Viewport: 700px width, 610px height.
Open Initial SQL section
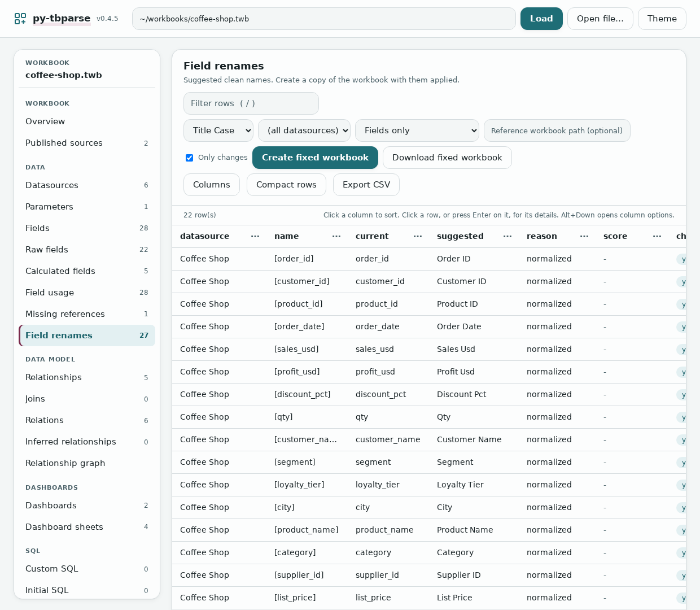[87, 590]
